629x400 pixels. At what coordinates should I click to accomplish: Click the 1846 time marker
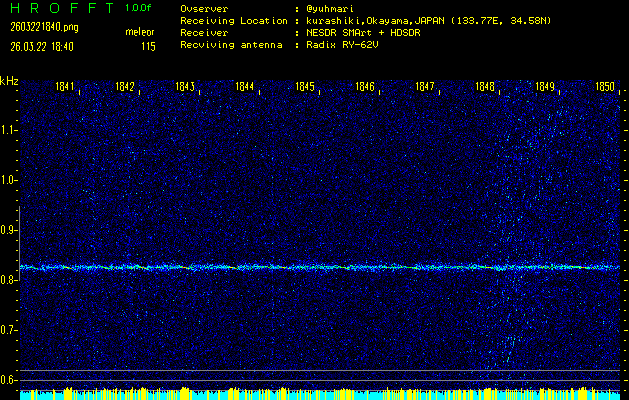365,87
